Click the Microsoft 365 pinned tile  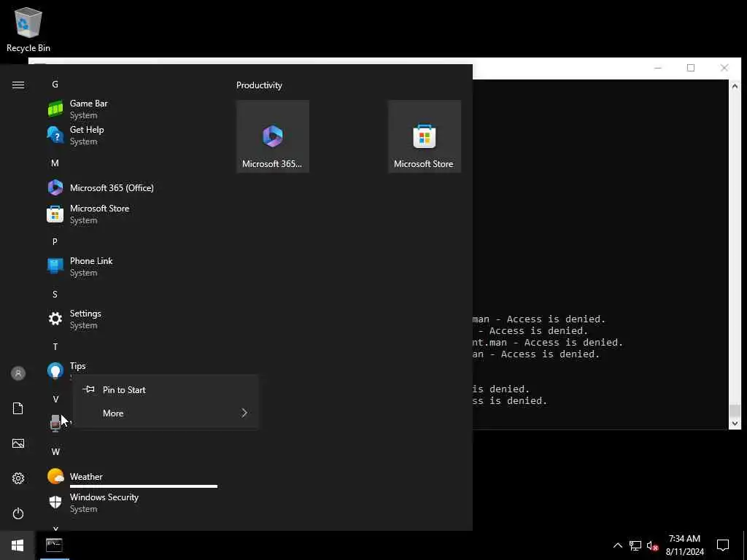coord(273,136)
